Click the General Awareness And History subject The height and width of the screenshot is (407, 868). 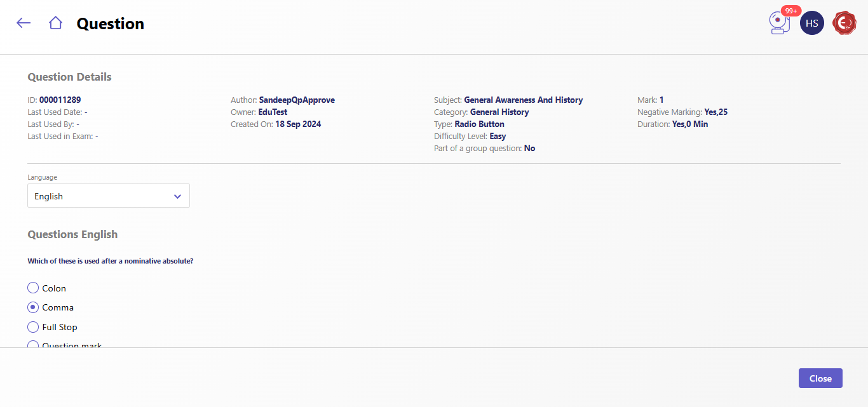[523, 100]
